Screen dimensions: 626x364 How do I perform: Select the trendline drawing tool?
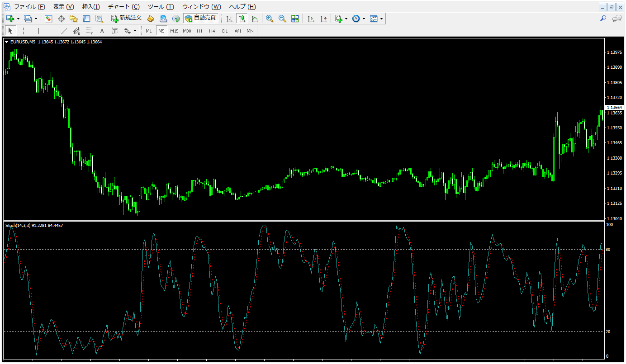[x=64, y=31]
